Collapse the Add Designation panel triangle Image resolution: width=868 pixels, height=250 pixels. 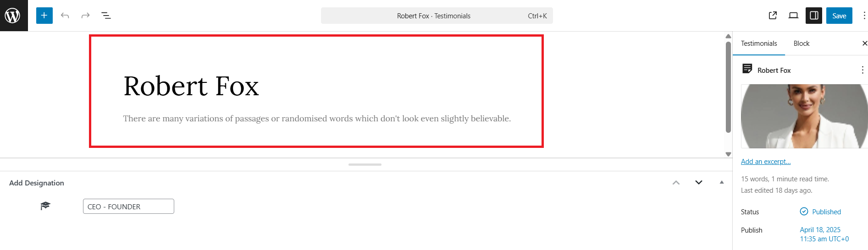click(x=722, y=182)
